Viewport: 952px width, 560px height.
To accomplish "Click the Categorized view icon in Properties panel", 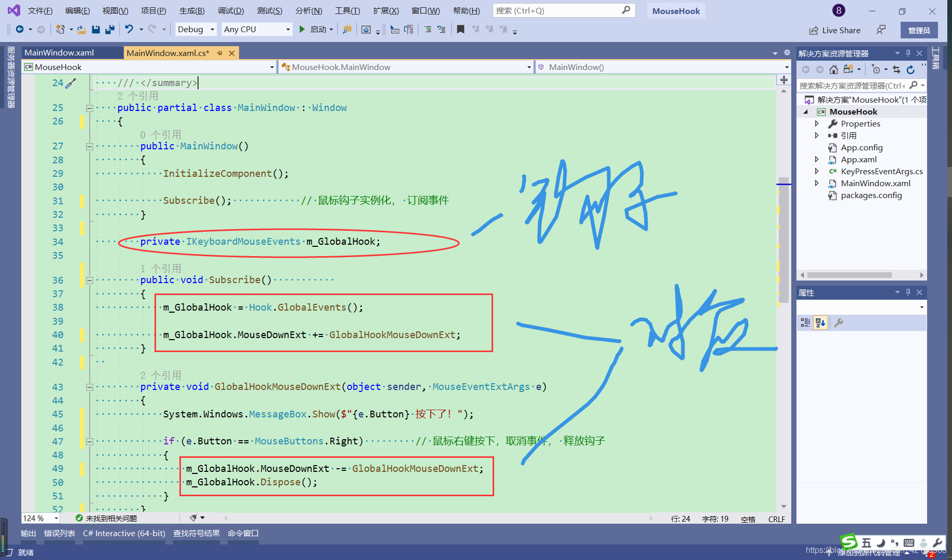I will click(x=805, y=323).
